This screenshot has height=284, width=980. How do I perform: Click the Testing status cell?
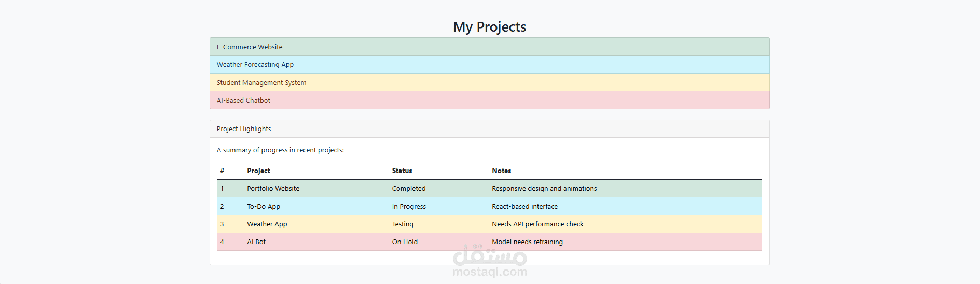[403, 224]
